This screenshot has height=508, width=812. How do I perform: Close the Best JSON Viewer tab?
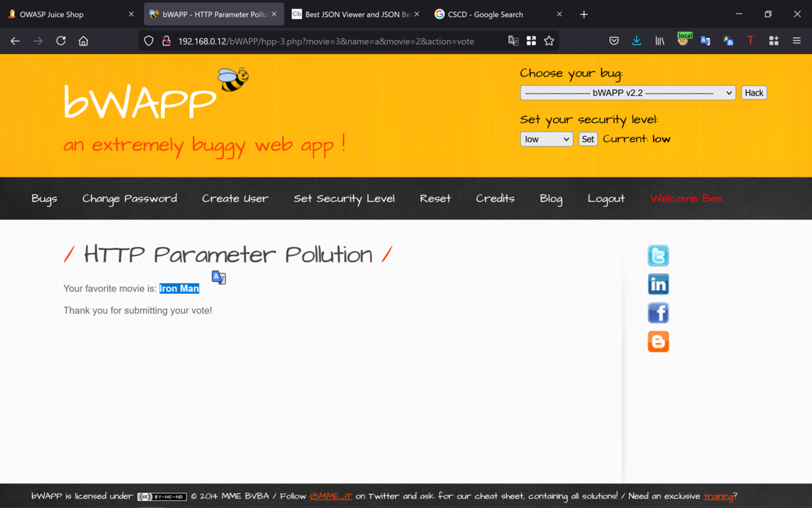tap(416, 14)
